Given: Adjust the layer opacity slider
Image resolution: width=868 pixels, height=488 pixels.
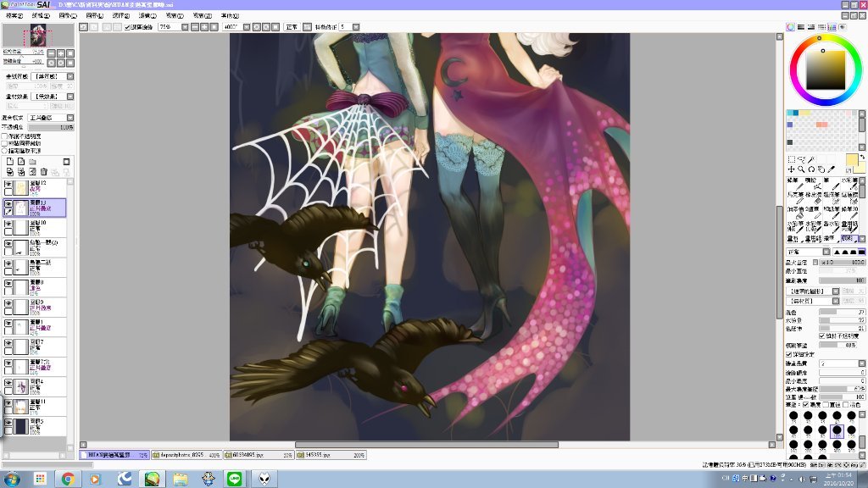Looking at the screenshot, I should pos(51,127).
